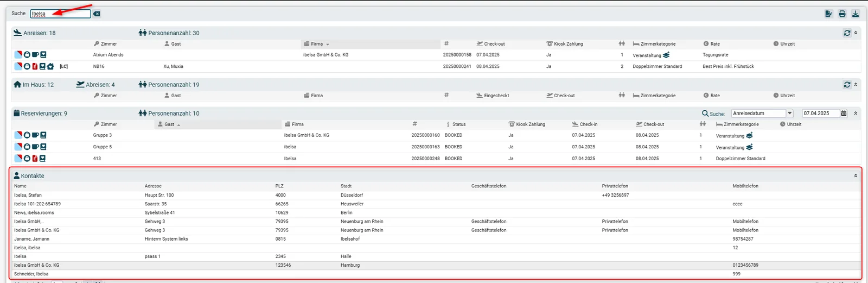868x283 pixels.
Task: Click the layers icon beside Veranstaltung for Atrium Abends
Action: [x=666, y=55]
